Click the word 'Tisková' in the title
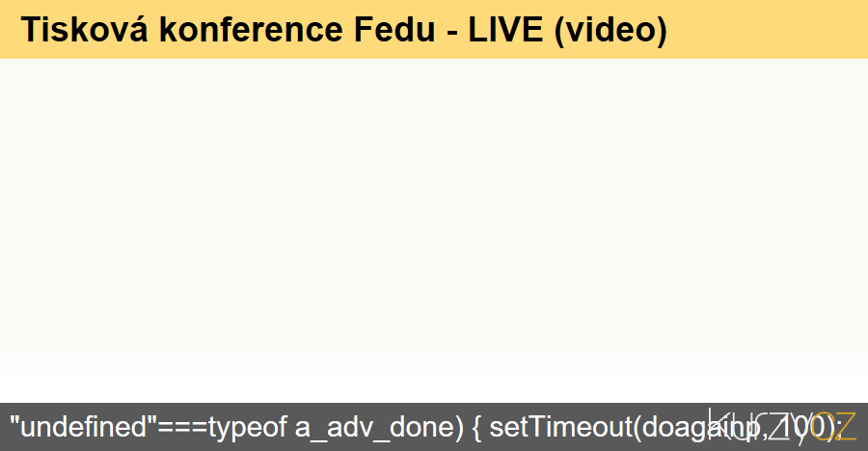The image size is (868, 451). coord(85,29)
